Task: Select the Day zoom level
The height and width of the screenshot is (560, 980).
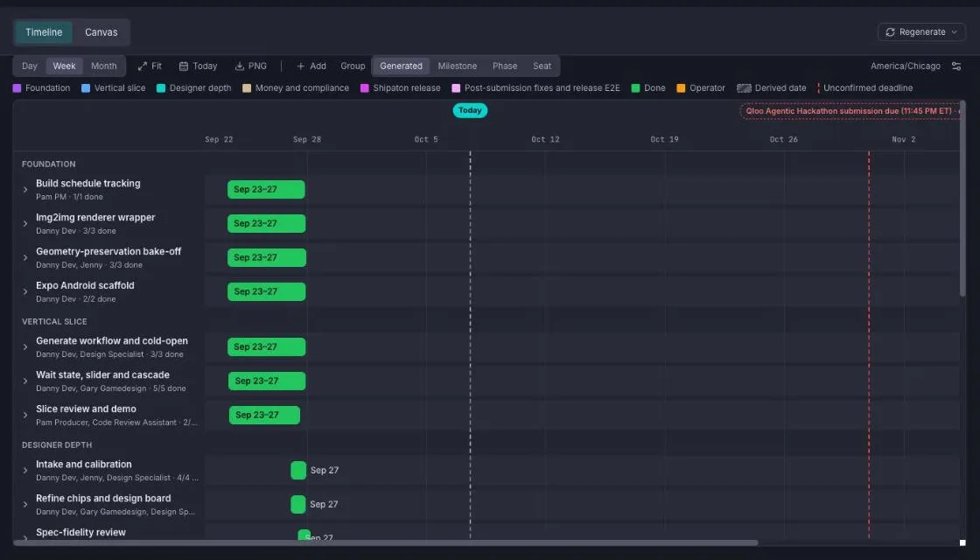Action: click(x=30, y=66)
